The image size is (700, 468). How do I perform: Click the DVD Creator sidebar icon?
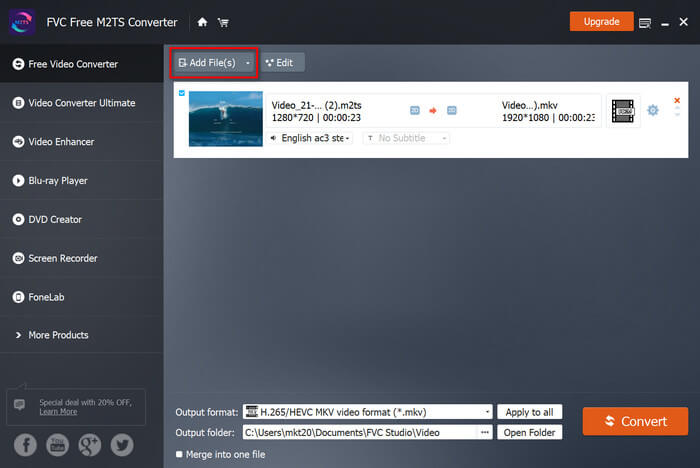pos(18,220)
